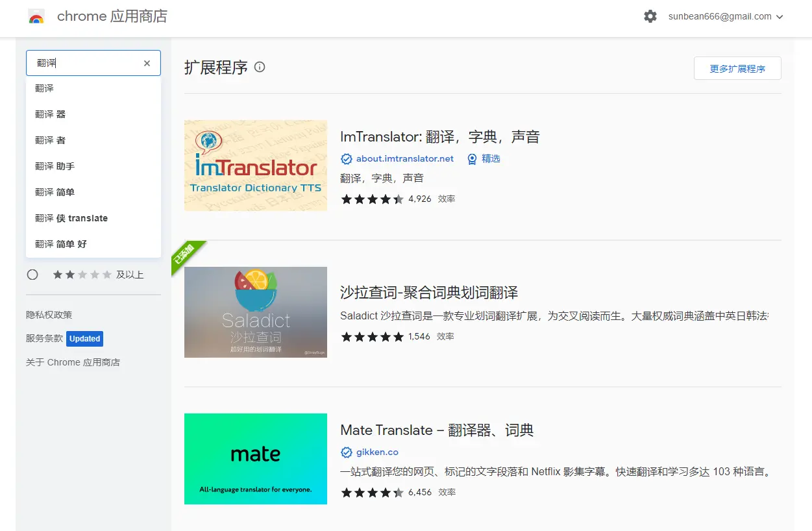
Task: Click the verified badge next to gikken.co
Action: (346, 452)
